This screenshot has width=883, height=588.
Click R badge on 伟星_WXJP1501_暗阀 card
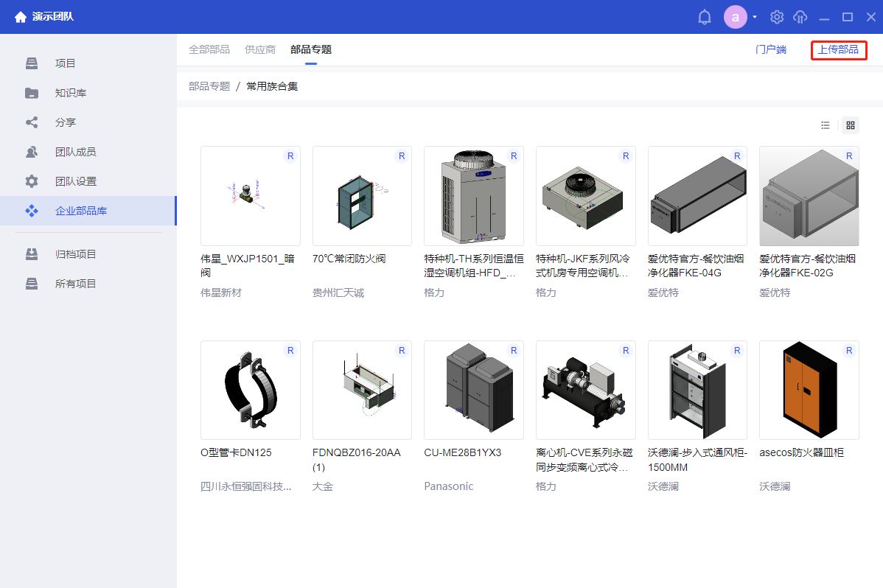coord(290,156)
